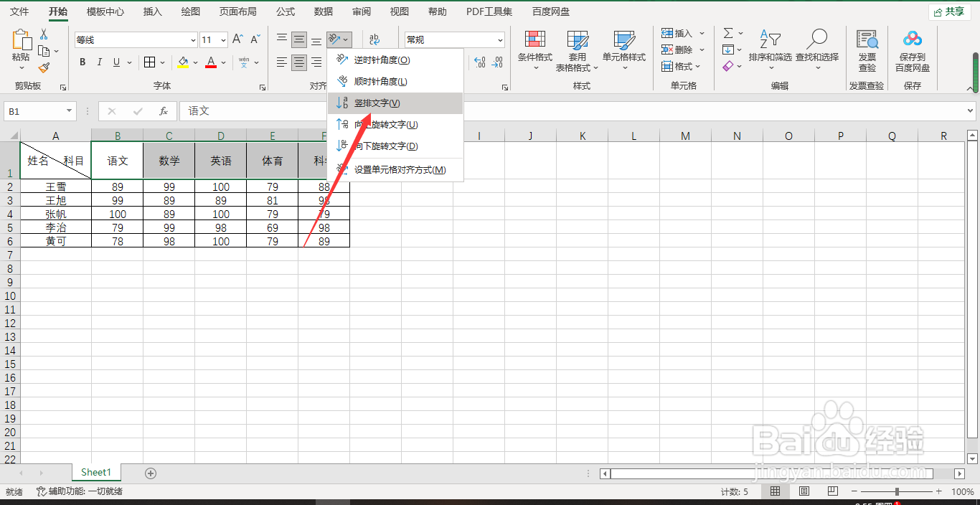Viewport: 980px width, 505px height.
Task: Open the 文件 tab
Action: tap(19, 11)
